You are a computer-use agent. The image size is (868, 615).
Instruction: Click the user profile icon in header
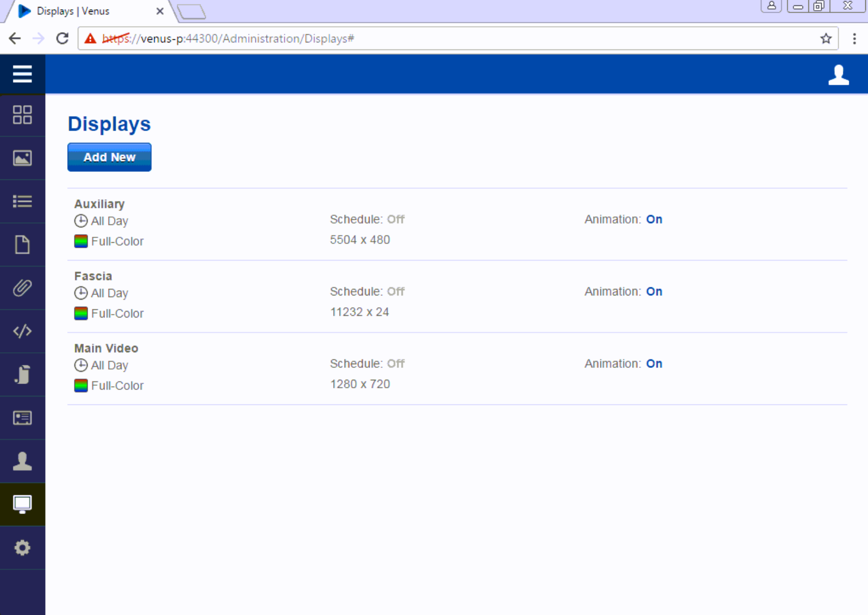pyautogui.click(x=838, y=75)
